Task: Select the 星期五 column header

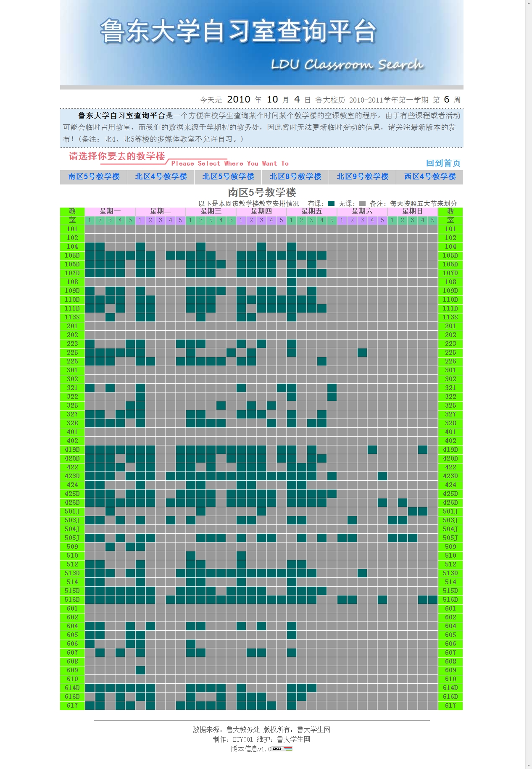Action: pyautogui.click(x=312, y=211)
